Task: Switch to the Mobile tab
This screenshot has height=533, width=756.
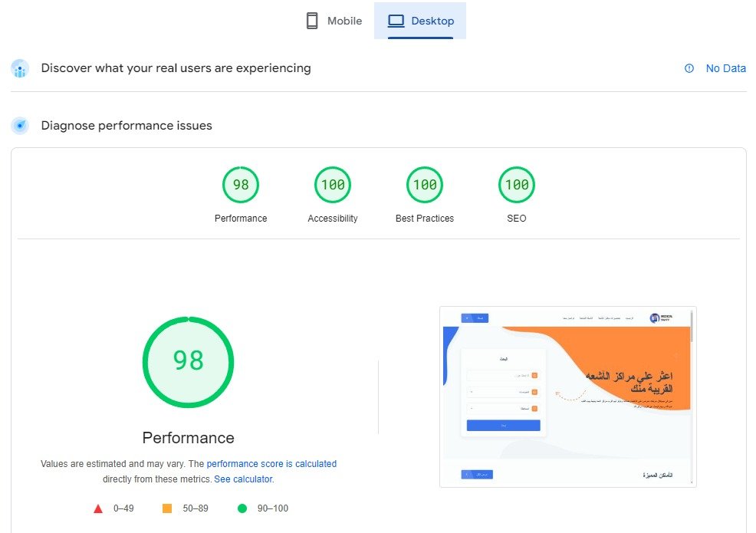Action: [x=334, y=21]
